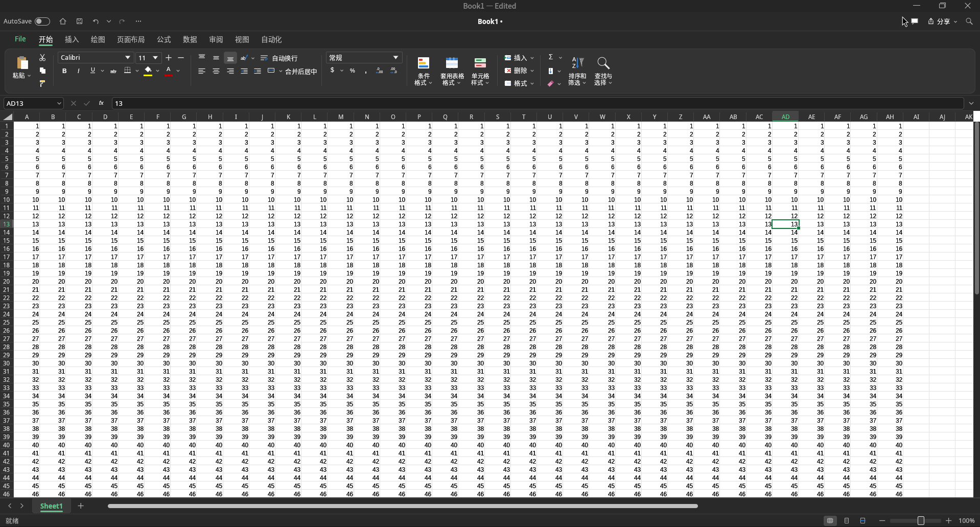Switch to the 数据 ribbon tab
The image size is (980, 527).
[x=190, y=39]
